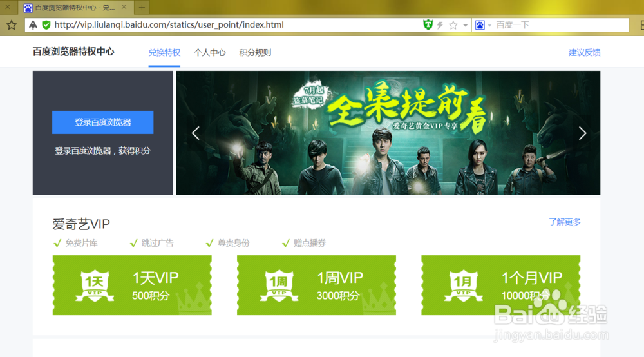Screen dimensions: 644x357
Task: Click 登录百度浏览器 blue button
Action: 102,122
